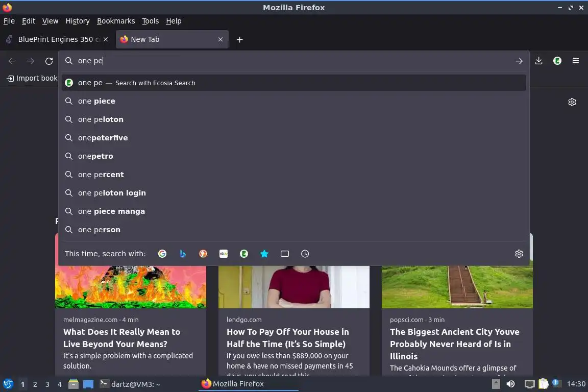This screenshot has height=392, width=588.
Task: Choose the 'onepeterfive' suggestion
Action: click(x=293, y=138)
